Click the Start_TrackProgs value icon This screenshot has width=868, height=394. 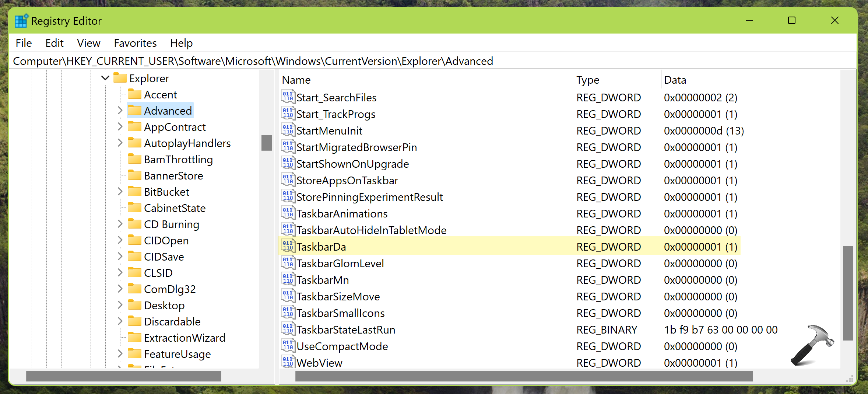288,114
